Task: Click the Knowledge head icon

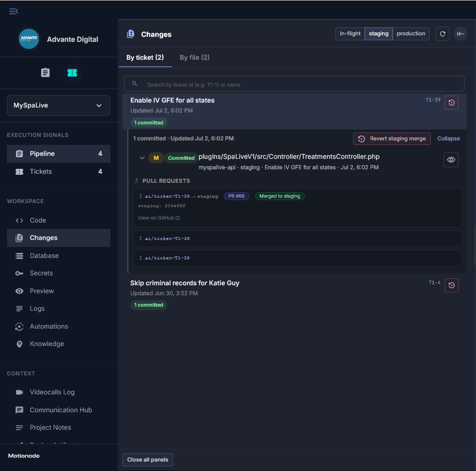Action: [x=19, y=344]
